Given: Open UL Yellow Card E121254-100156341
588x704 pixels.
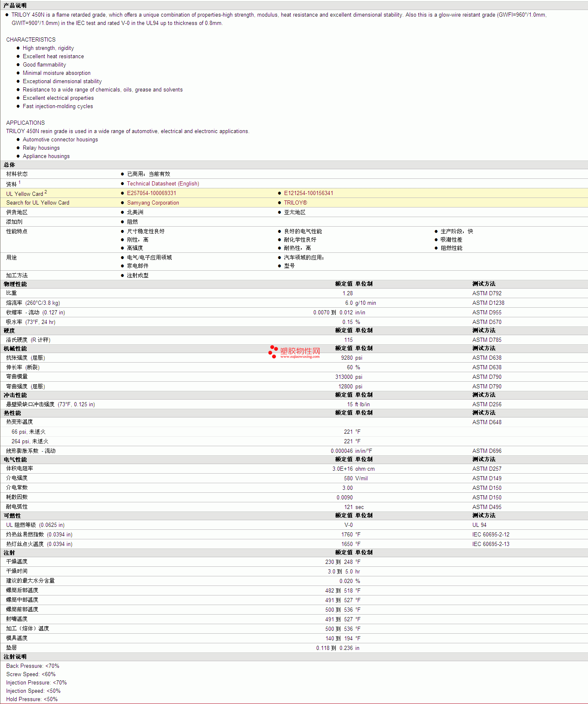Looking at the screenshot, I should [x=309, y=193].
